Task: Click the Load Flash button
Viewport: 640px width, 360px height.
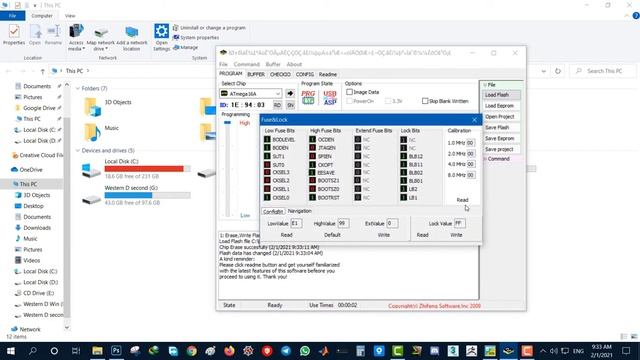Action: tap(502, 95)
